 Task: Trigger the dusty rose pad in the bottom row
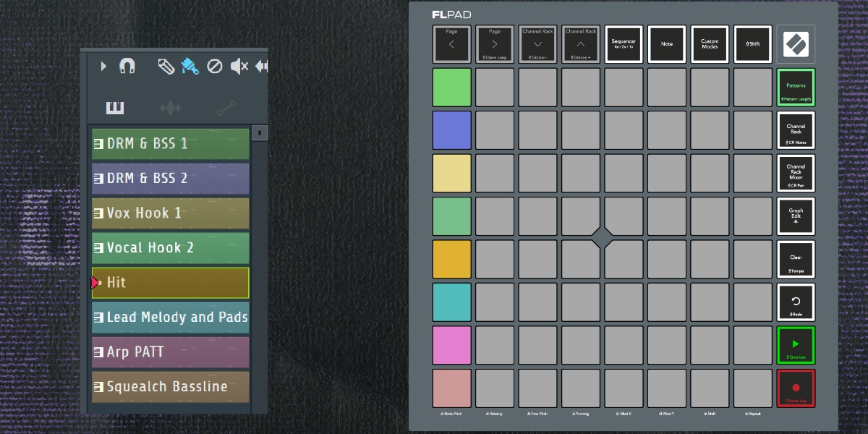tap(452, 388)
